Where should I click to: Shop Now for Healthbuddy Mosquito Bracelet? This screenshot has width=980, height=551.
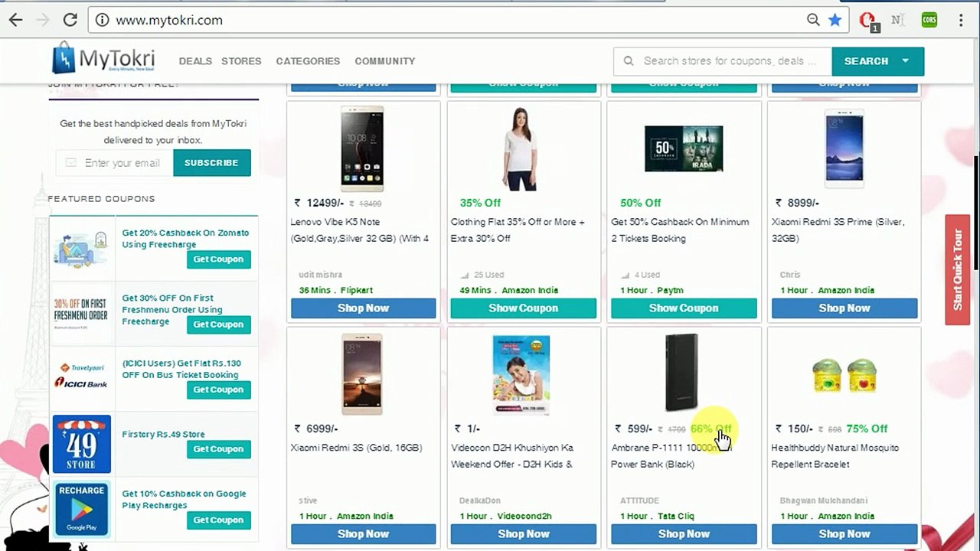pyautogui.click(x=844, y=534)
